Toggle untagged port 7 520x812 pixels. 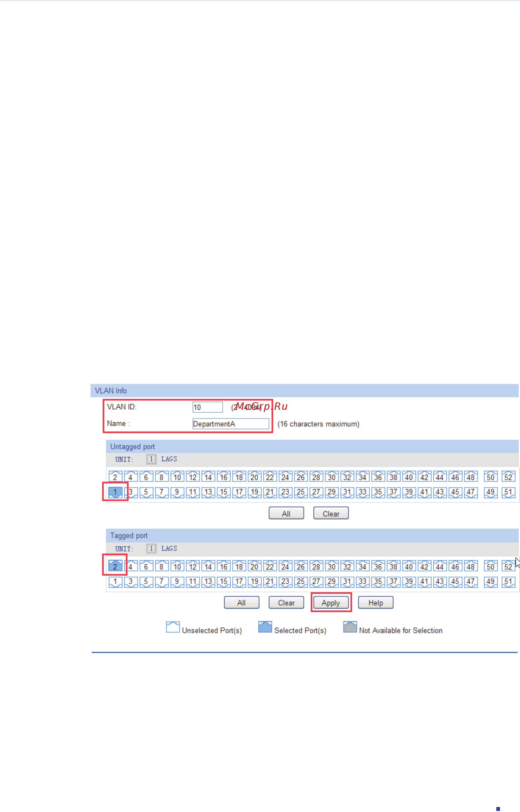(162, 492)
